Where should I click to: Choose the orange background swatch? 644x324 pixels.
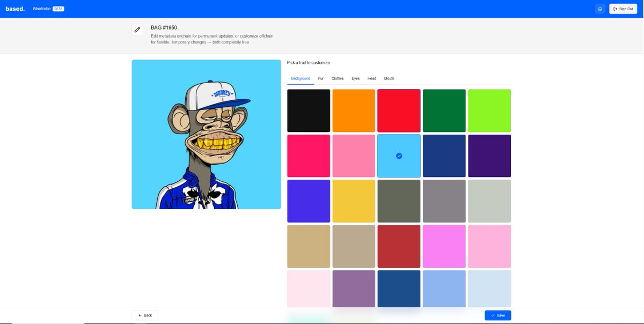354,111
